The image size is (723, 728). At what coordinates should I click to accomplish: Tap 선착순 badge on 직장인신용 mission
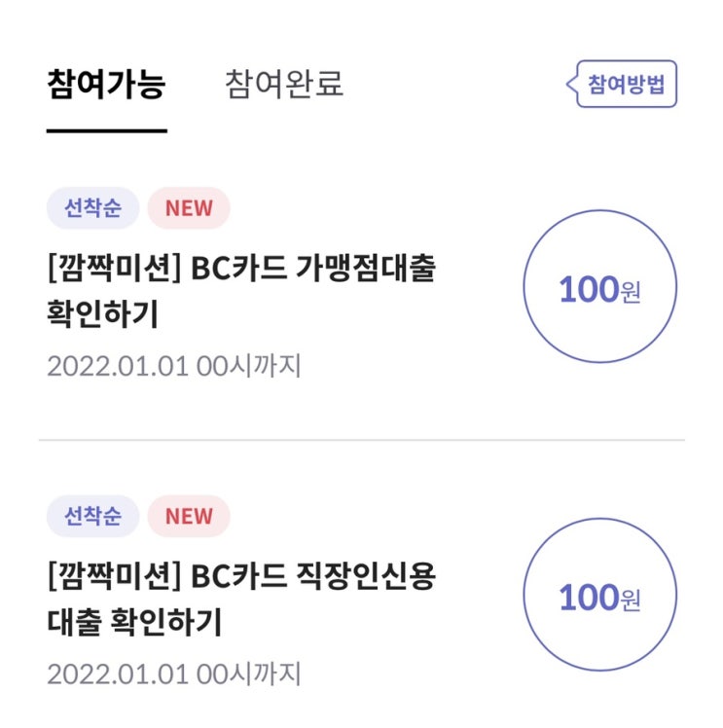pyautogui.click(x=92, y=516)
